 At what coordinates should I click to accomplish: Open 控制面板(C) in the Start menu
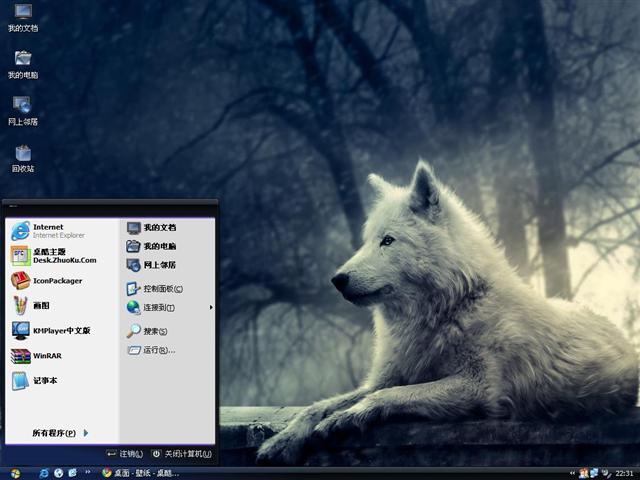(160, 288)
